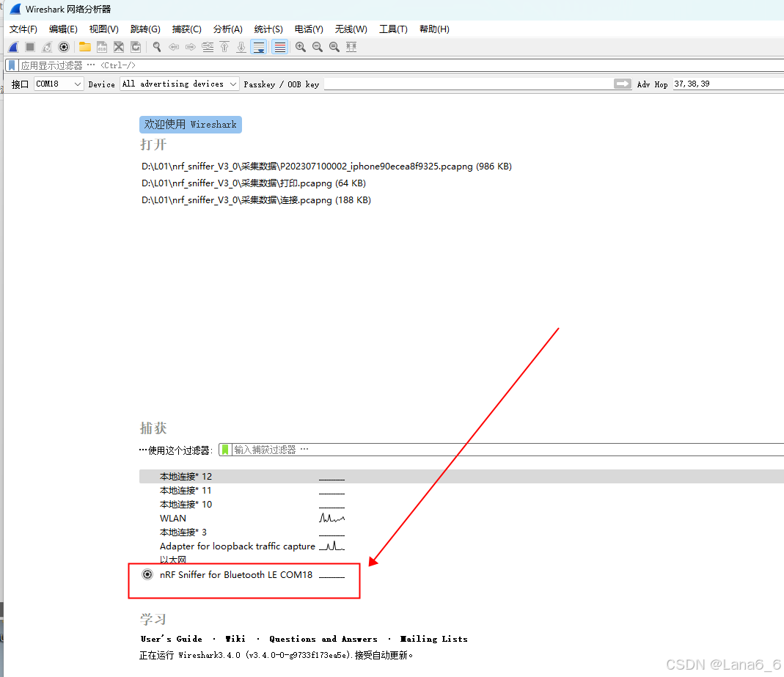Jump to first packet icon
Screen dimensions: 784x677
[224, 47]
